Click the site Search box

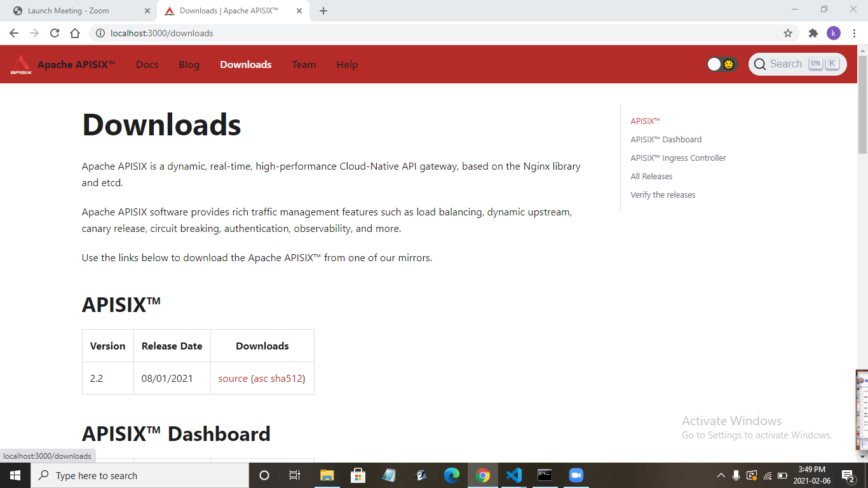797,64
